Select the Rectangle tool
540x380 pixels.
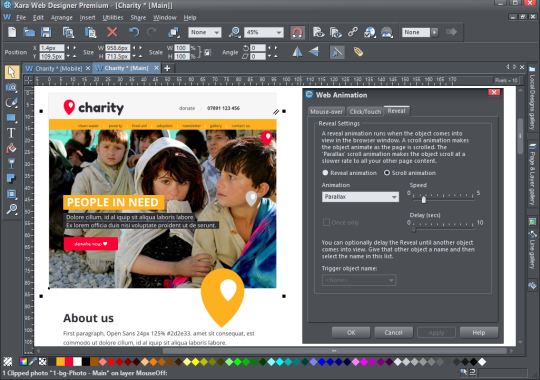[x=11, y=118]
